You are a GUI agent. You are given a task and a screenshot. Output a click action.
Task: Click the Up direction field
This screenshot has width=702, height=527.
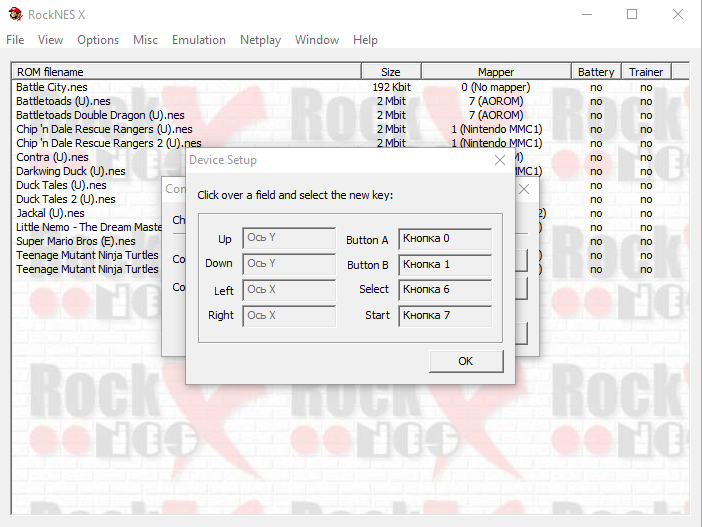tap(289, 238)
